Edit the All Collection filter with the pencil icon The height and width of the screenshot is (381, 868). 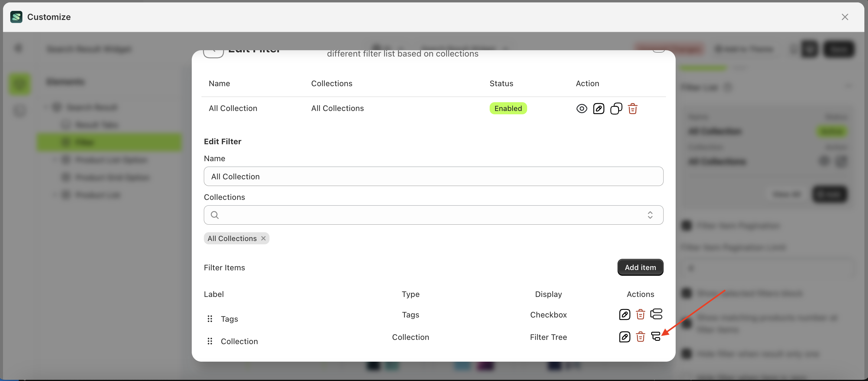click(x=599, y=109)
